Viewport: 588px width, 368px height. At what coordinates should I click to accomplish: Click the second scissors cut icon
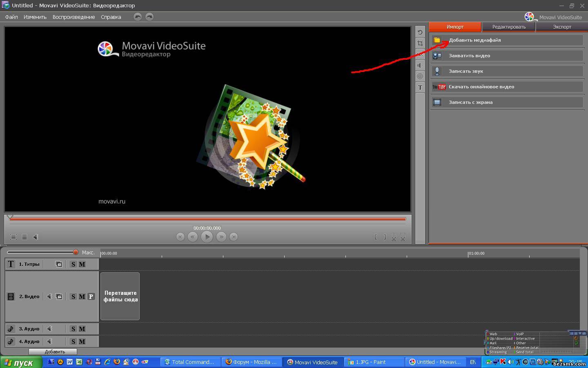click(x=403, y=237)
